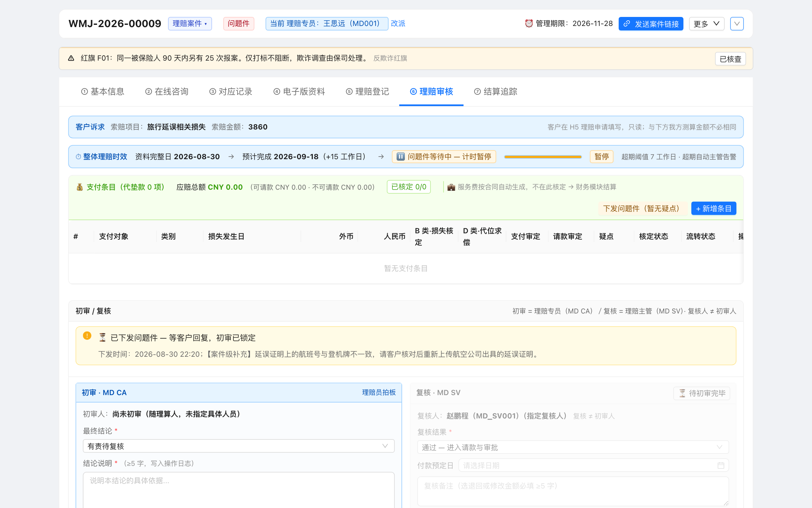Click the 问题件 status tag
Screen dimensions: 812x508
(239, 23)
